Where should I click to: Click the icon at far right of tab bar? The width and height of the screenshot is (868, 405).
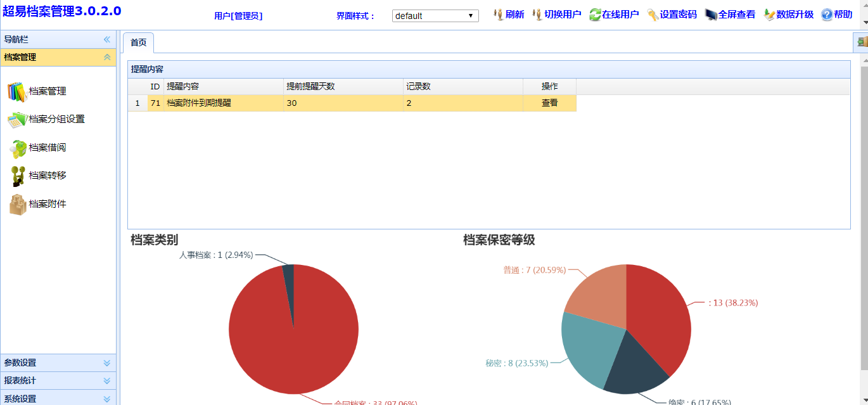[x=862, y=42]
